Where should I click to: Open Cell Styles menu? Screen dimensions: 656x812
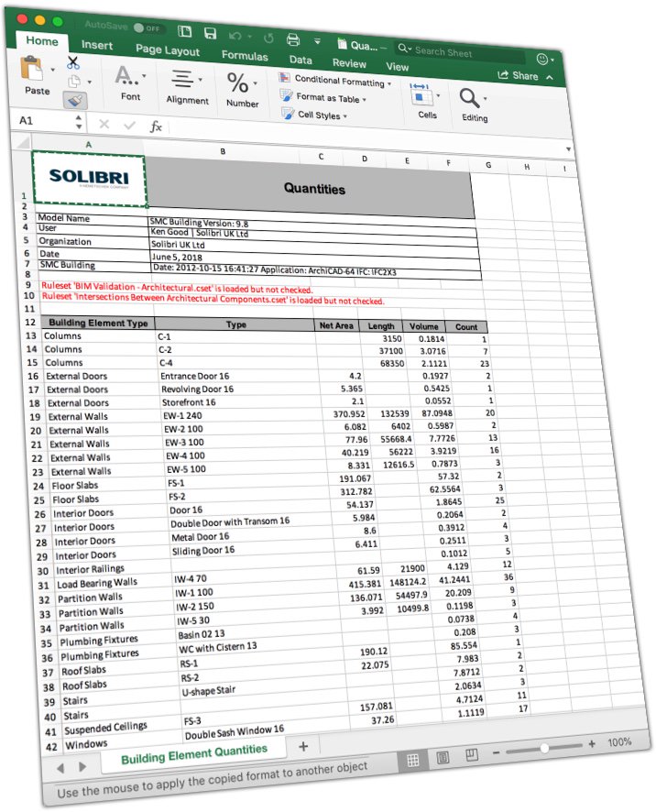pos(313,115)
